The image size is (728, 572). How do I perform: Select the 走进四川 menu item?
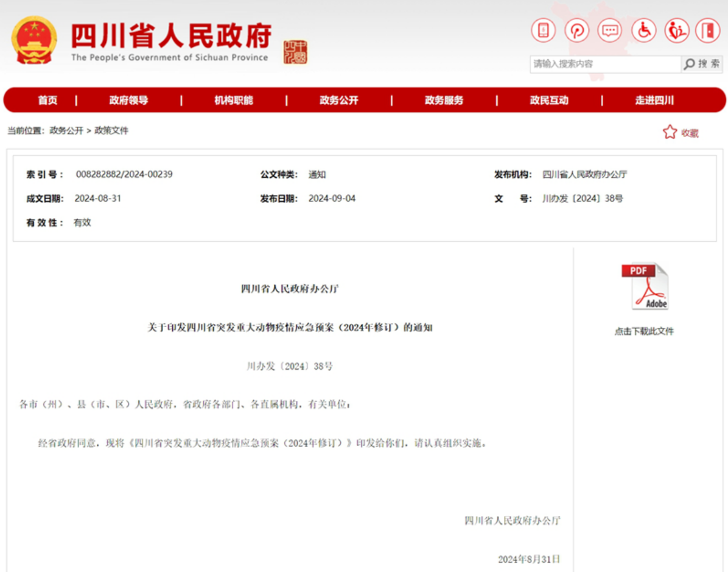coord(654,100)
